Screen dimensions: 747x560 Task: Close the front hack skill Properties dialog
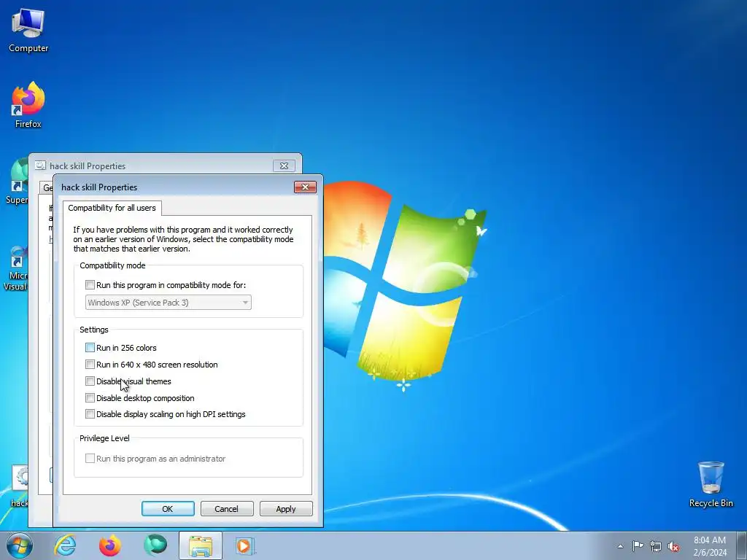pos(306,187)
